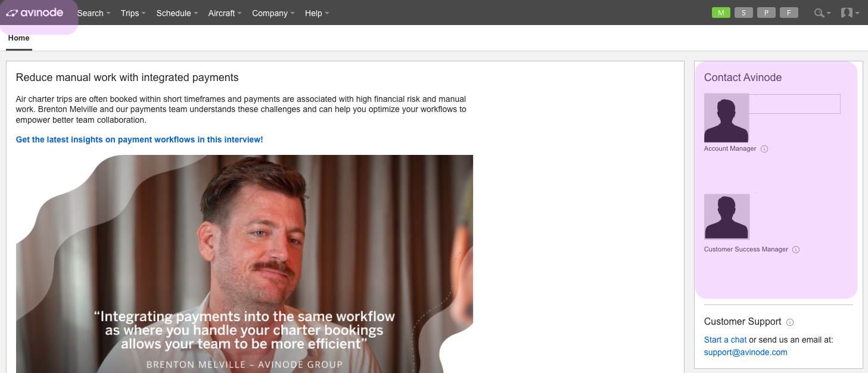Click the Brenton Melville interview image
This screenshot has width=868, height=373.
point(244,264)
